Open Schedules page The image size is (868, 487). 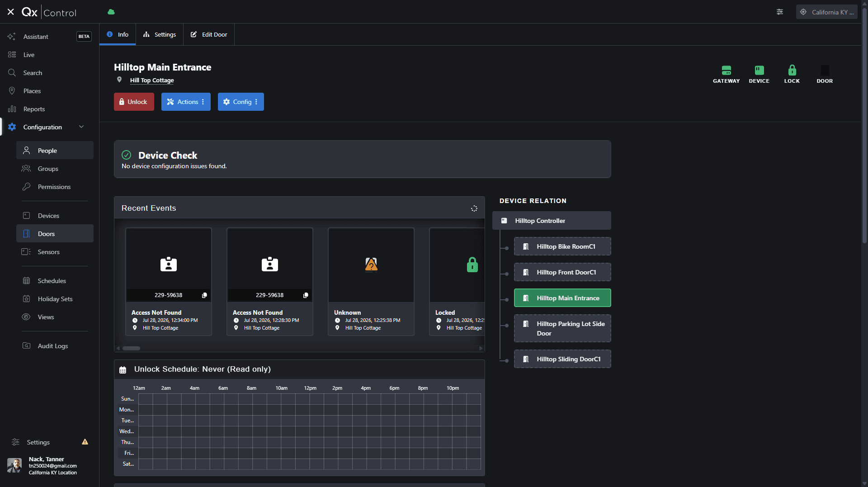tap(55, 281)
